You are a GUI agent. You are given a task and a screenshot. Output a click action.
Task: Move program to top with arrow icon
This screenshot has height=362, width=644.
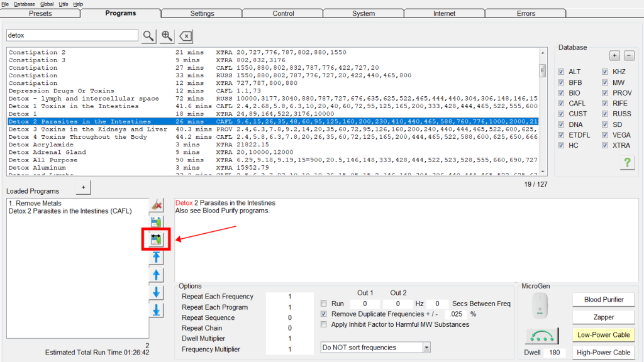click(157, 257)
